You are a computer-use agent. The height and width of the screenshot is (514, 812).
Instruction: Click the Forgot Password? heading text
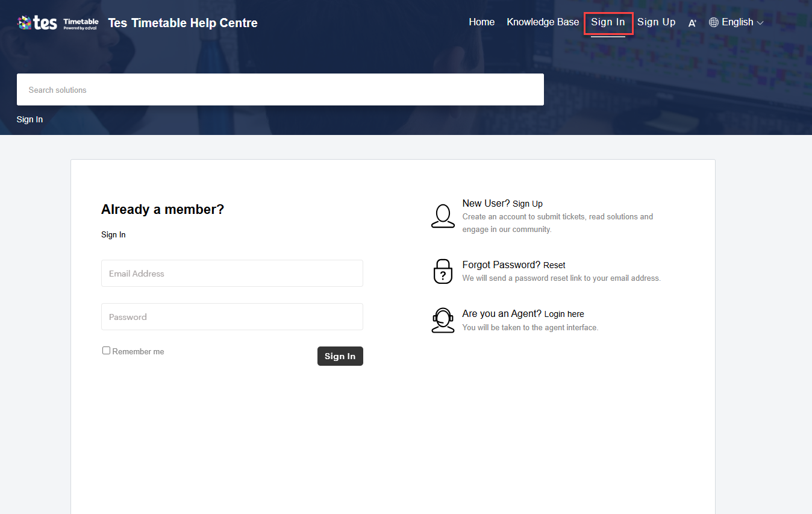coord(501,265)
